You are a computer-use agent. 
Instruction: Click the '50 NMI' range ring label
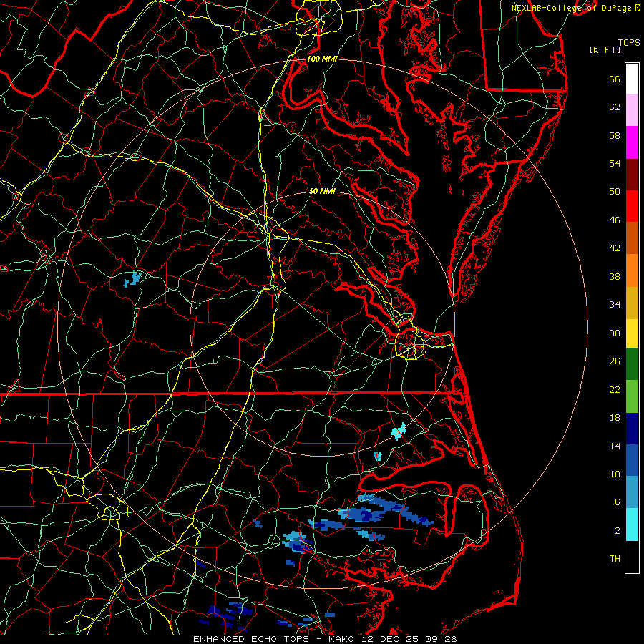tap(322, 191)
